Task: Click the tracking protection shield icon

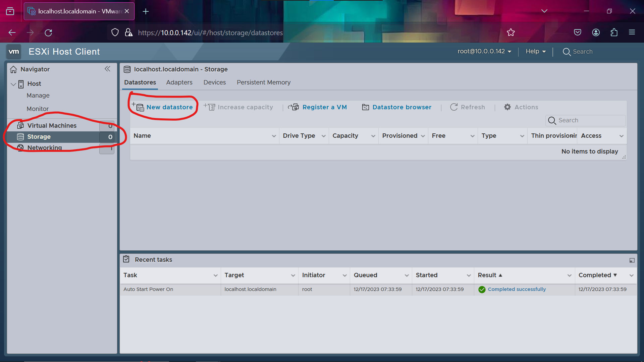Action: pos(115,33)
